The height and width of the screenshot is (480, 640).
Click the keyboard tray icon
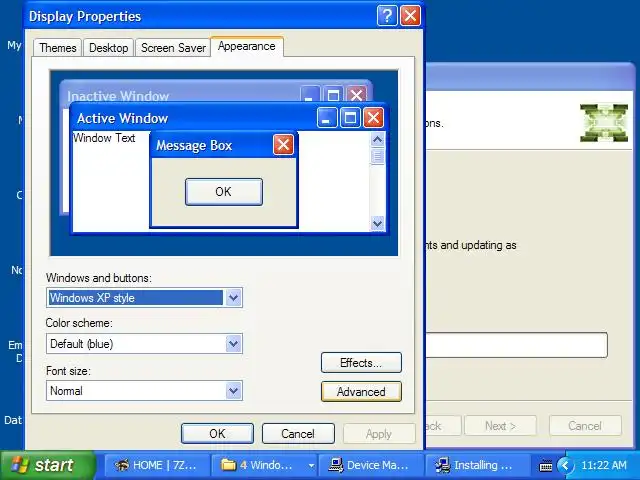[546, 465]
